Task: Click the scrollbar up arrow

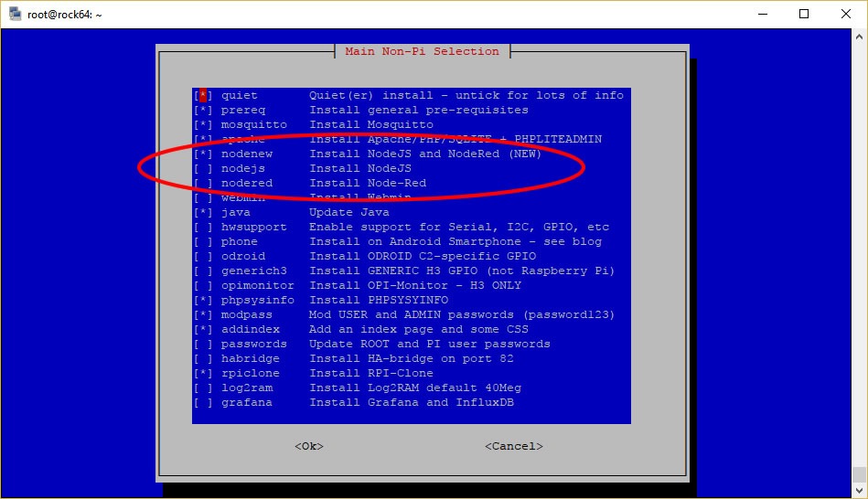Action: pos(859,37)
